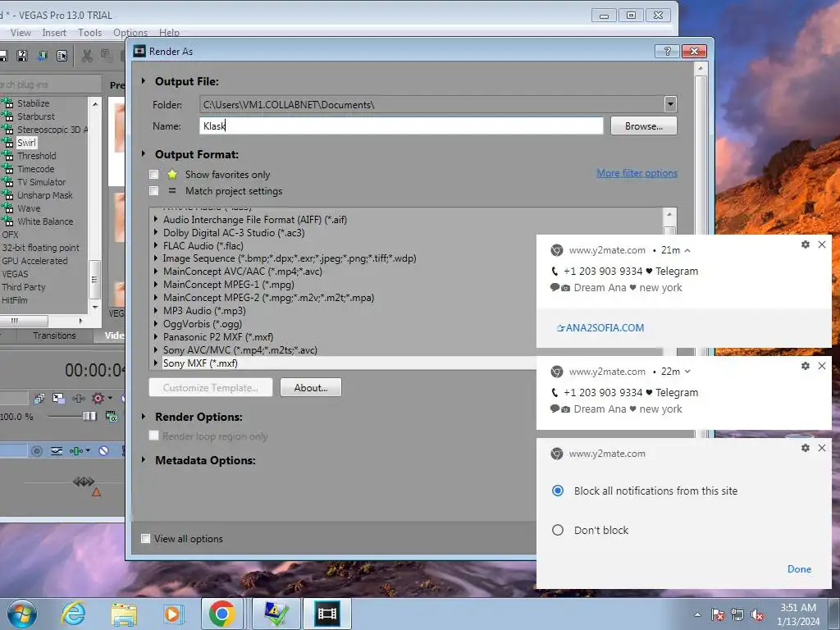
Task: Click the file Name input field
Action: tap(400, 126)
